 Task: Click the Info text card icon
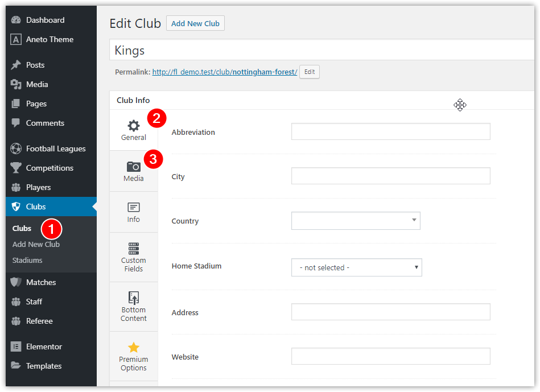pos(134,207)
